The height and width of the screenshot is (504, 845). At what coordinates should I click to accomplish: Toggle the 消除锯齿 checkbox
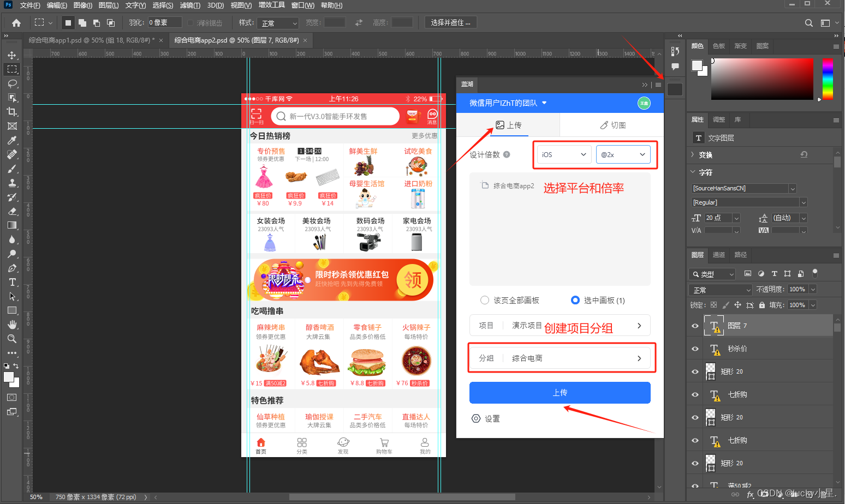(x=191, y=23)
